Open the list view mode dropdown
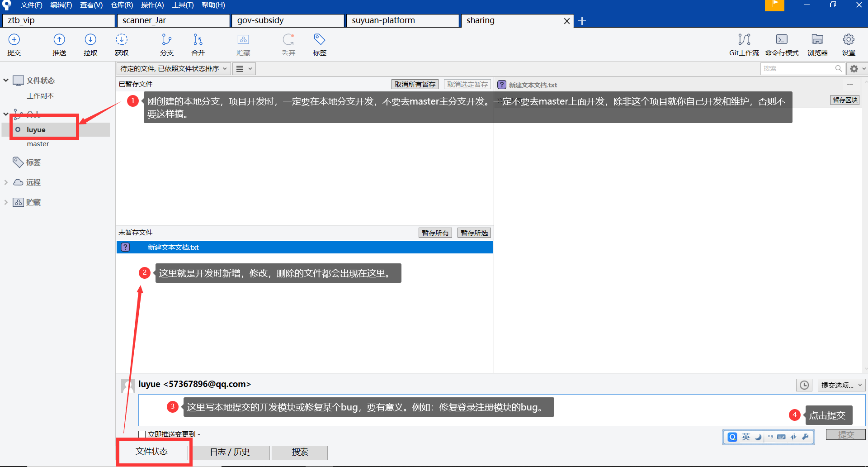This screenshot has width=868, height=467. [x=244, y=69]
